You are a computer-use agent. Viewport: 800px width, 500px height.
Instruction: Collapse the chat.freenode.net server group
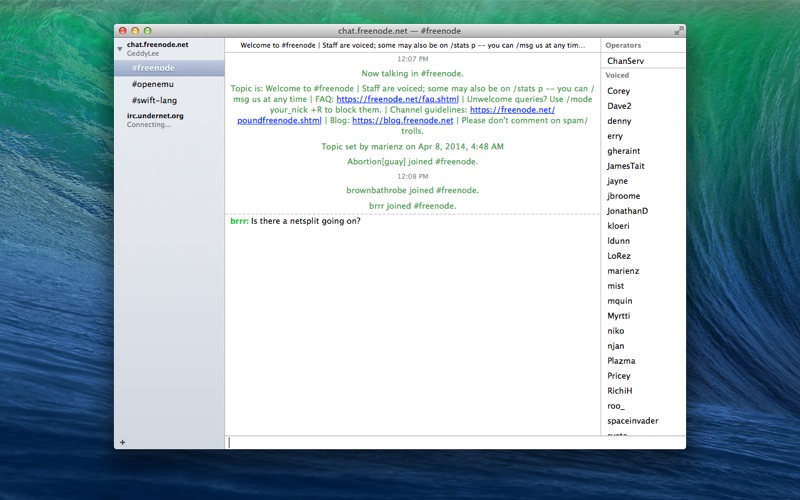(x=119, y=49)
